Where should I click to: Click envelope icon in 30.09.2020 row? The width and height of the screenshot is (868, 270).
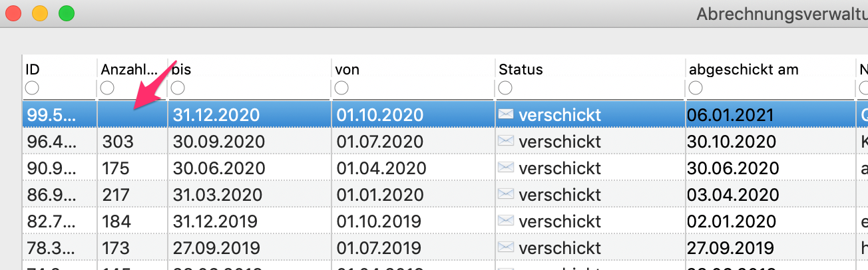506,141
